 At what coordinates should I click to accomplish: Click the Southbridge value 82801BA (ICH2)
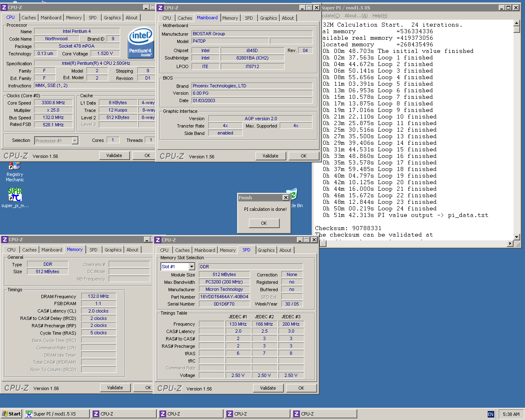(252, 58)
